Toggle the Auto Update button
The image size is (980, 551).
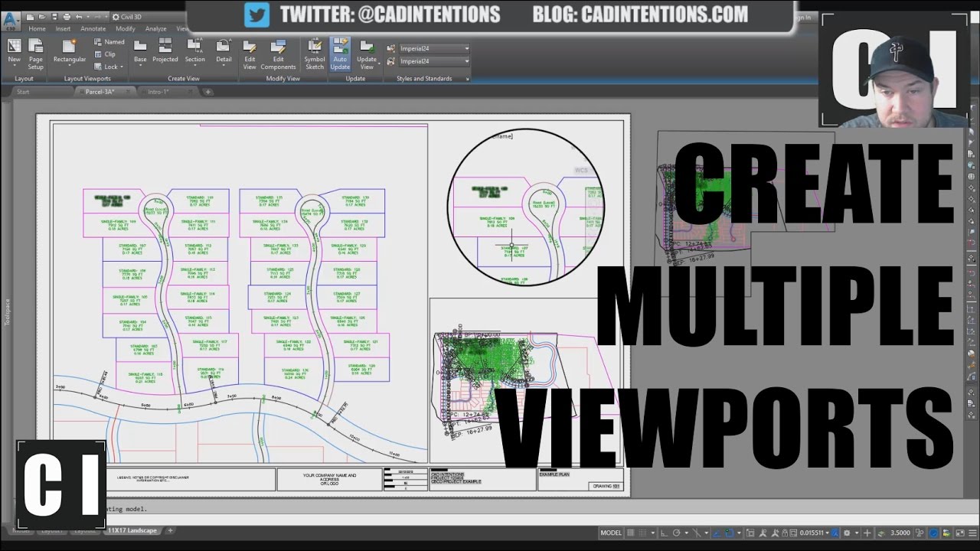pyautogui.click(x=340, y=54)
